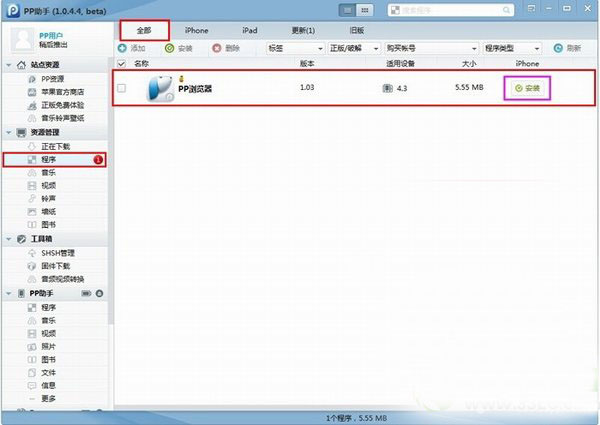Select 视频 under the PP助手 device

[x=48, y=334]
